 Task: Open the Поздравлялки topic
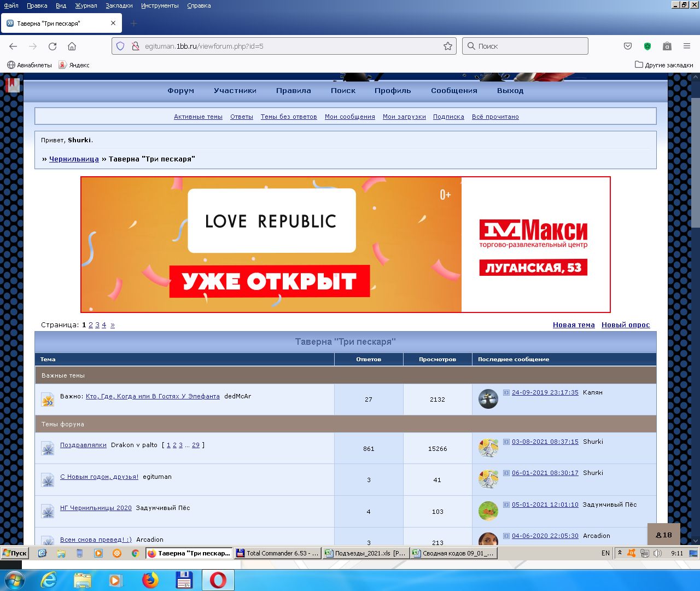83,445
